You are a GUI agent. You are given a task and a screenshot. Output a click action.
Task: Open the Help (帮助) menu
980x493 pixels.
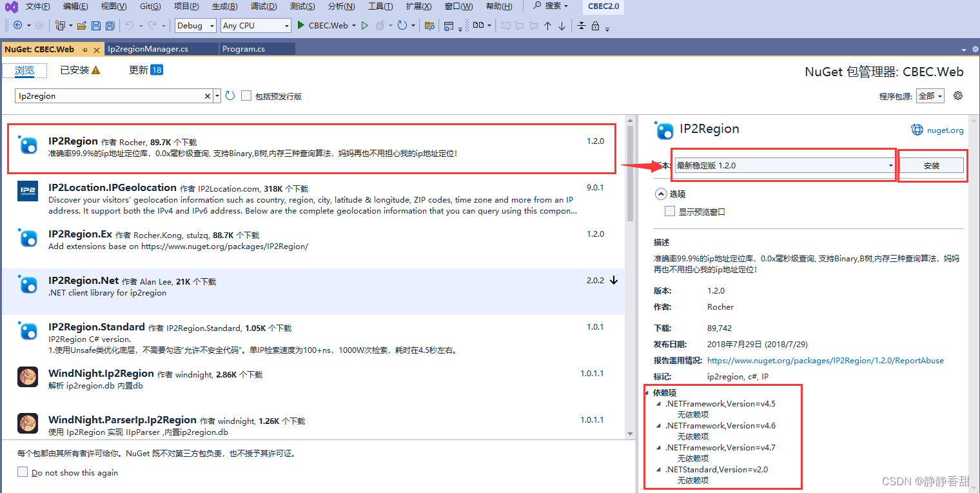pos(499,6)
